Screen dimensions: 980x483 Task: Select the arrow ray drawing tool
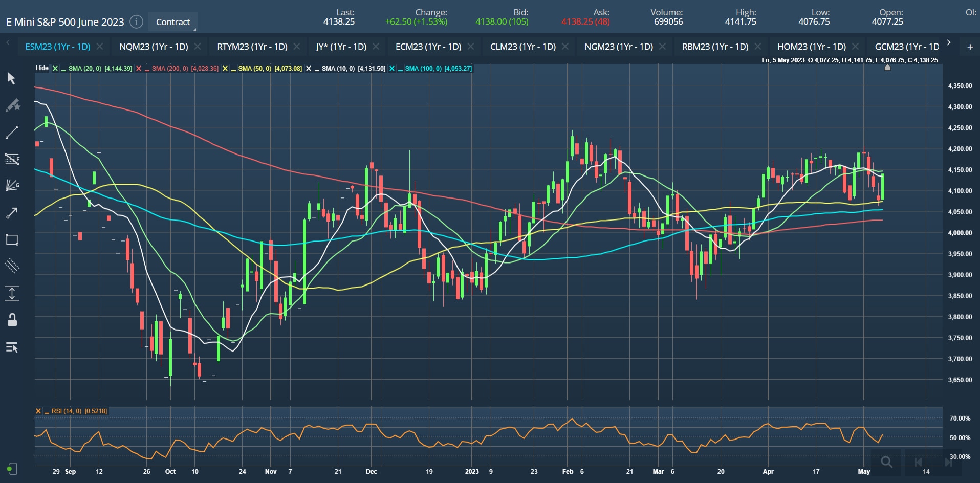point(12,213)
